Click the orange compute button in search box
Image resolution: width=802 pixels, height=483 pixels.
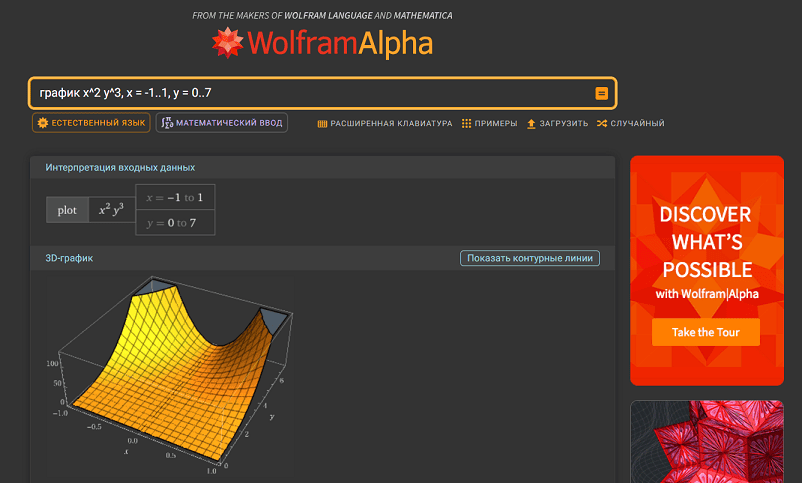[x=602, y=93]
